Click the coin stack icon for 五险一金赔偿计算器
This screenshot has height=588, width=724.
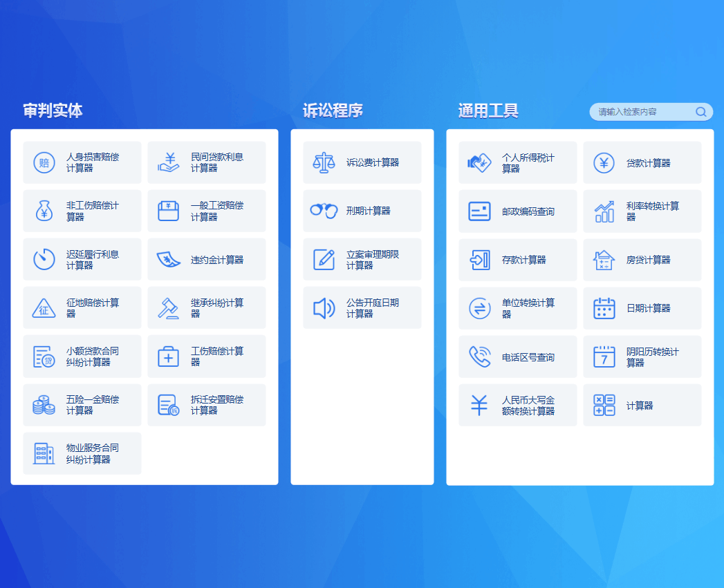44,405
